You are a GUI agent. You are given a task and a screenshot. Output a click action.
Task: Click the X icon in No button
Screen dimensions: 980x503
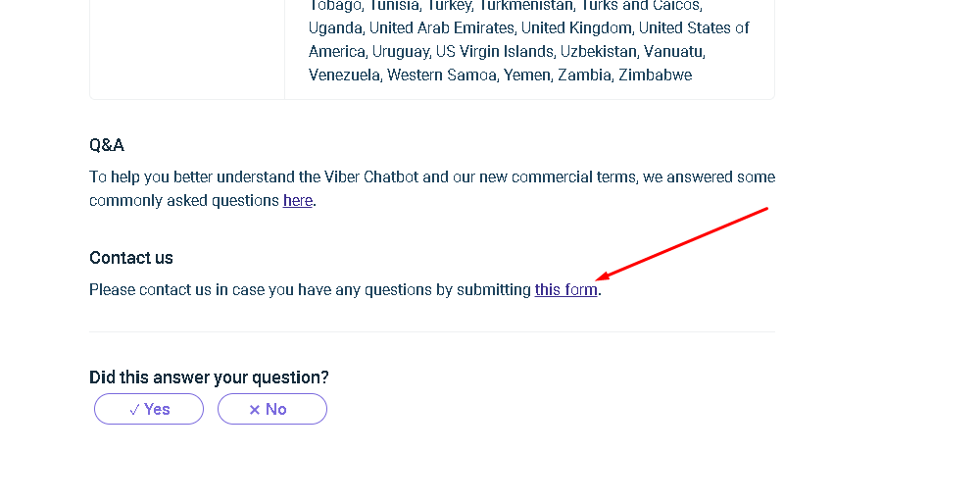255,410
